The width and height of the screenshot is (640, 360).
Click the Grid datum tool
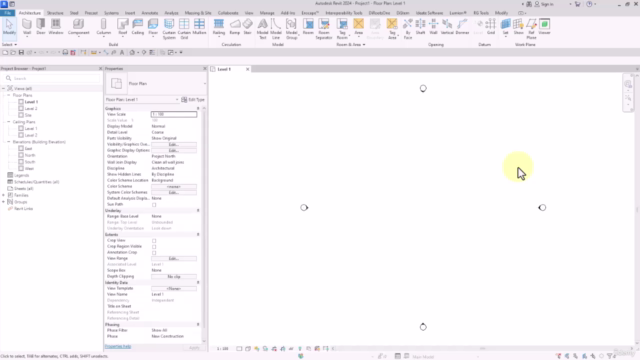coord(491,27)
